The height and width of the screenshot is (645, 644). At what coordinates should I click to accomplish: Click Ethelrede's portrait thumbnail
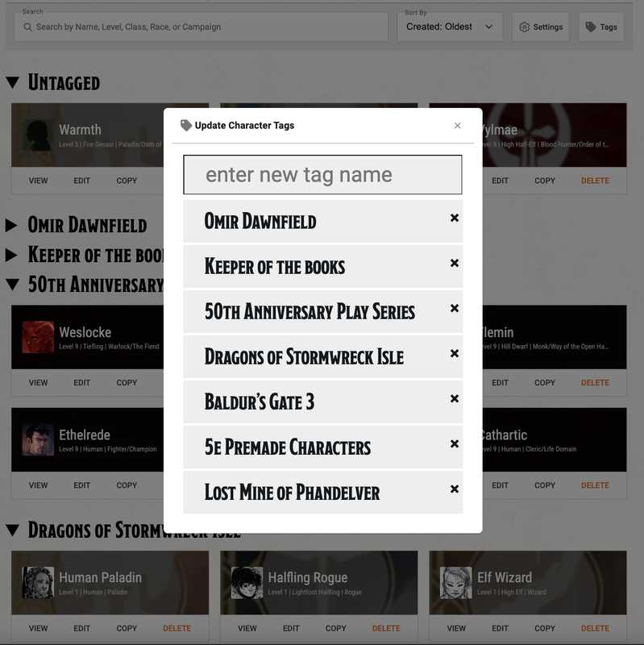click(38, 439)
